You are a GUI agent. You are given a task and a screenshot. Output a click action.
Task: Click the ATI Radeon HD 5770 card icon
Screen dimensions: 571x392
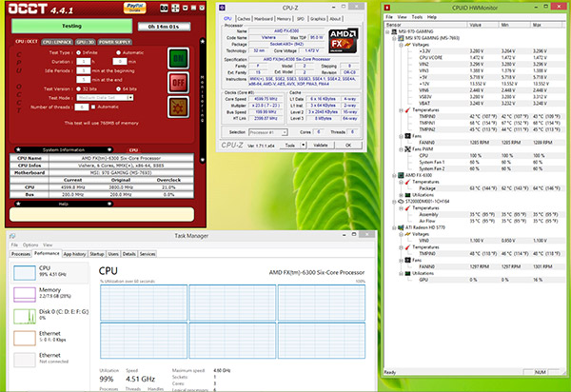point(401,227)
